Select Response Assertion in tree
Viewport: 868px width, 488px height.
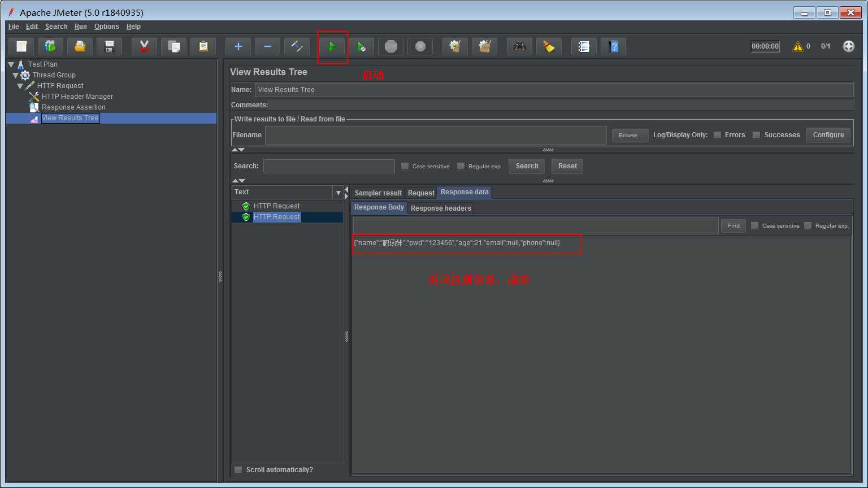[73, 107]
